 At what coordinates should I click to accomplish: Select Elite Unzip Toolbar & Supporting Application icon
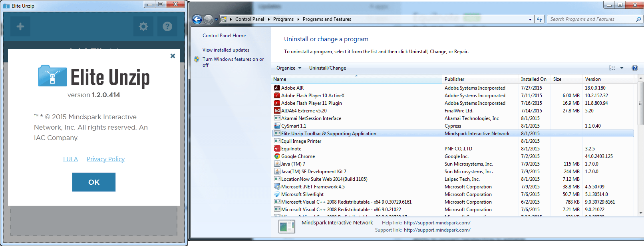[277, 133]
